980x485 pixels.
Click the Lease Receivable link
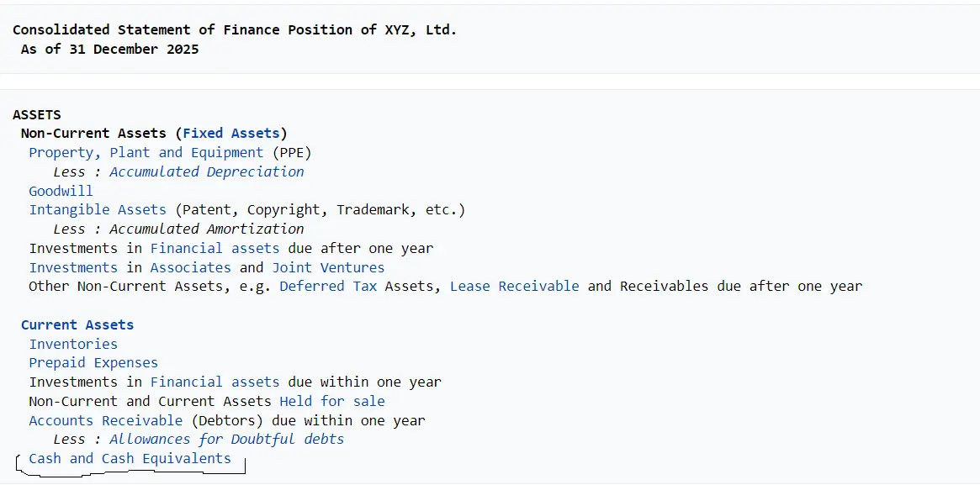[x=514, y=286]
